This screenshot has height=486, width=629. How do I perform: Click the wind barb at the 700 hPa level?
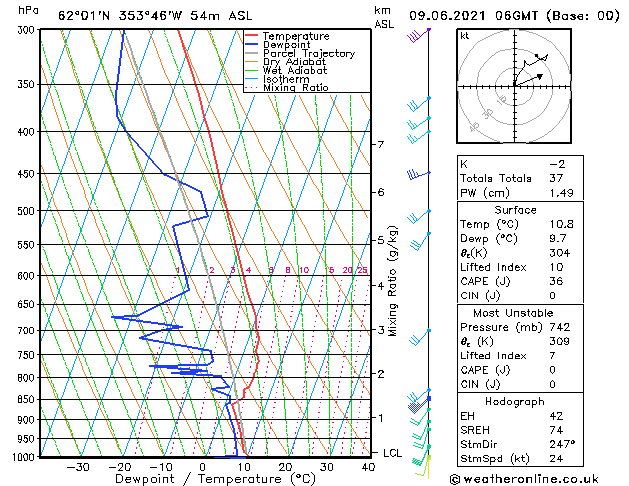[420, 337]
